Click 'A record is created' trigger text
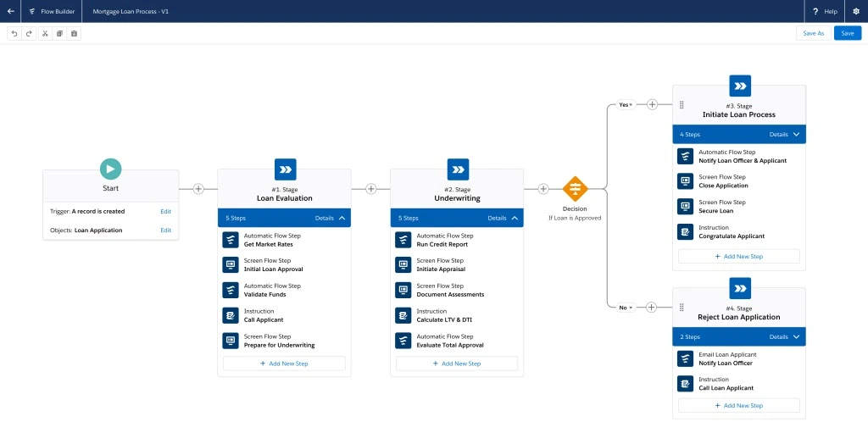 98,212
